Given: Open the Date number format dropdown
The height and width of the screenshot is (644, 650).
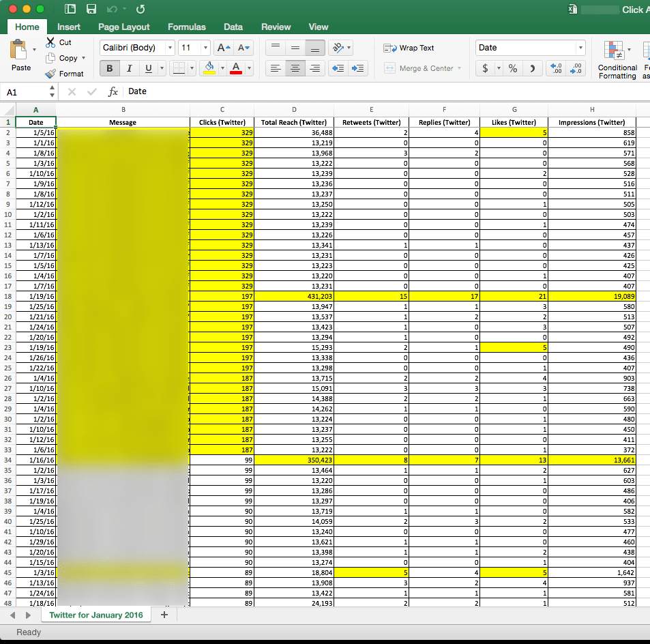Looking at the screenshot, I should pyautogui.click(x=580, y=48).
